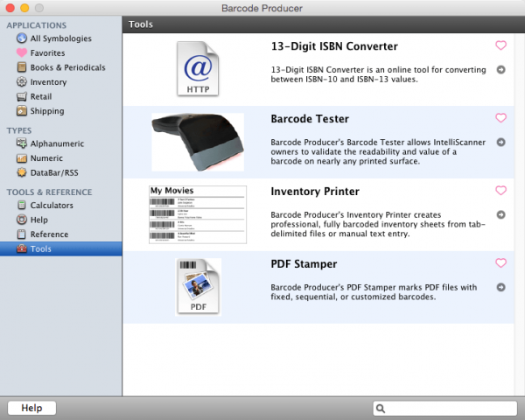Close the Barcode Producer window
Screen dimensions: 525x420
(x=10, y=7)
